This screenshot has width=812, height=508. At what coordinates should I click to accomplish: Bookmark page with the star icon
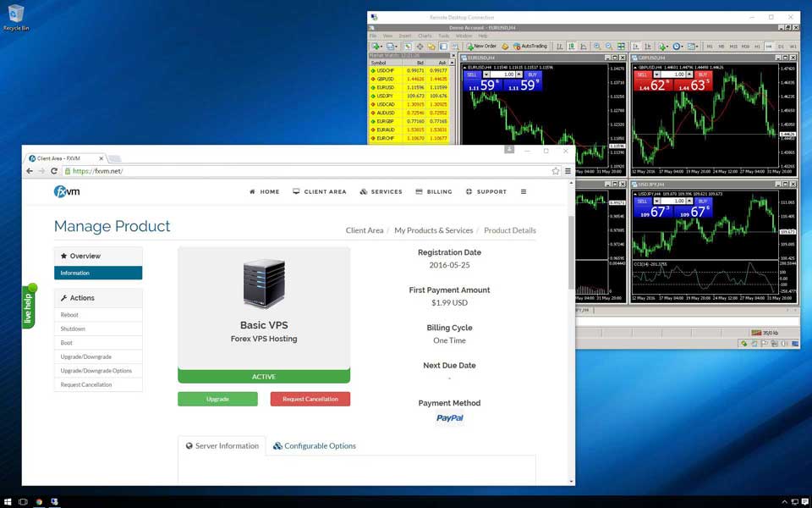tap(556, 171)
